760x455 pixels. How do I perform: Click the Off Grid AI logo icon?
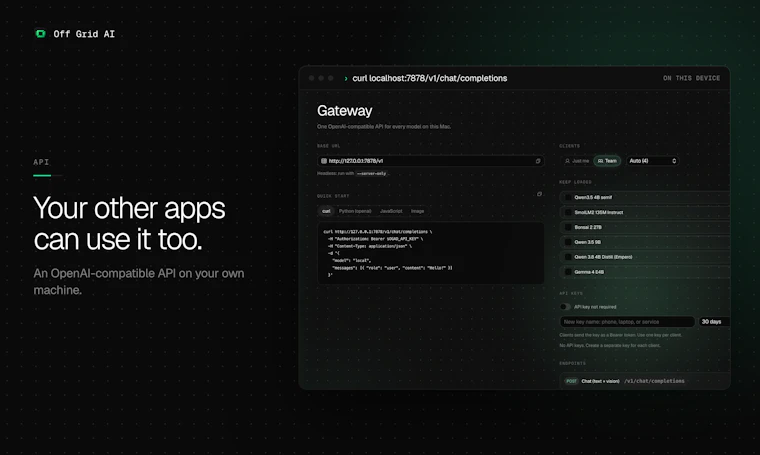point(41,33)
